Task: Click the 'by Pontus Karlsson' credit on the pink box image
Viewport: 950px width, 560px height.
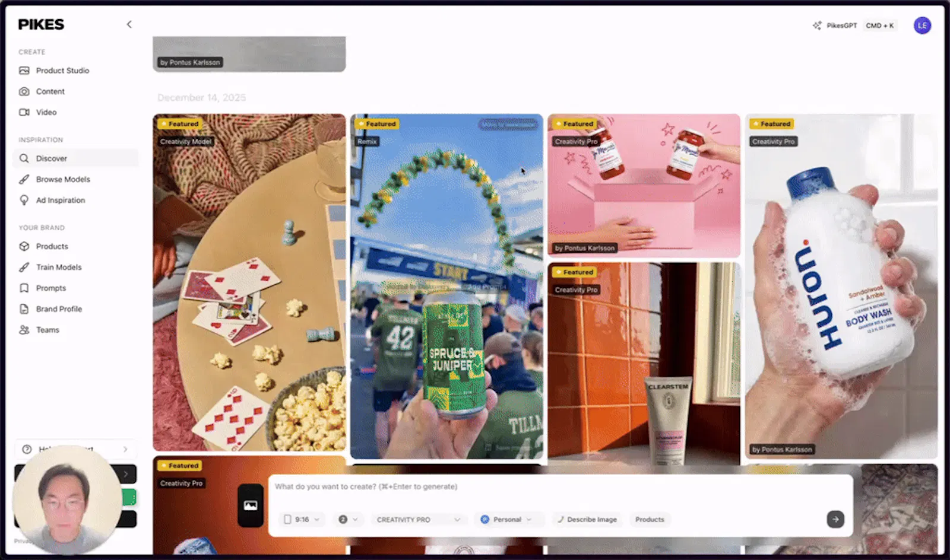Action: [x=585, y=248]
